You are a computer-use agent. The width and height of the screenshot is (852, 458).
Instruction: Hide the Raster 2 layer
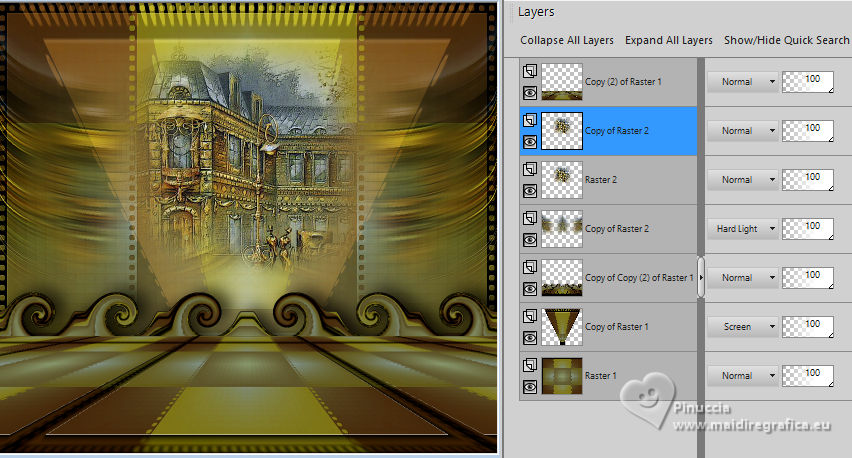tap(530, 191)
